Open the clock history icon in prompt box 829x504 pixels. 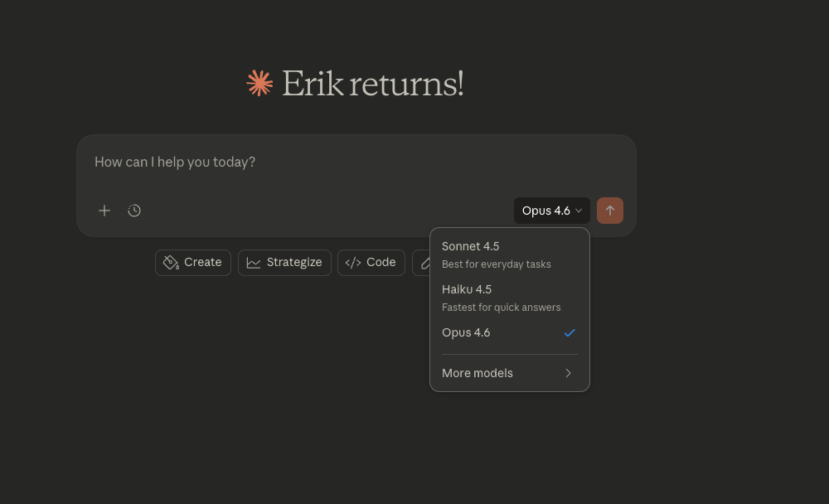(134, 211)
